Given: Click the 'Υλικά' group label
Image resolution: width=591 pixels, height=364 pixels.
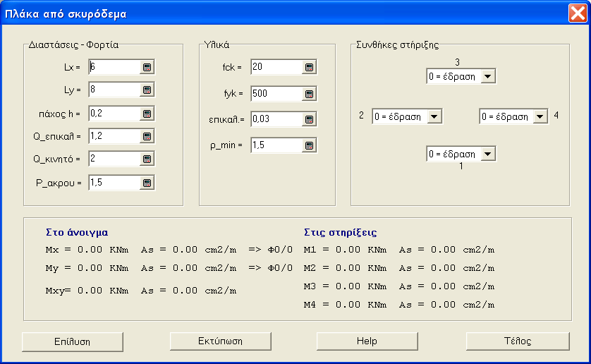Looking at the screenshot, I should [x=217, y=45].
